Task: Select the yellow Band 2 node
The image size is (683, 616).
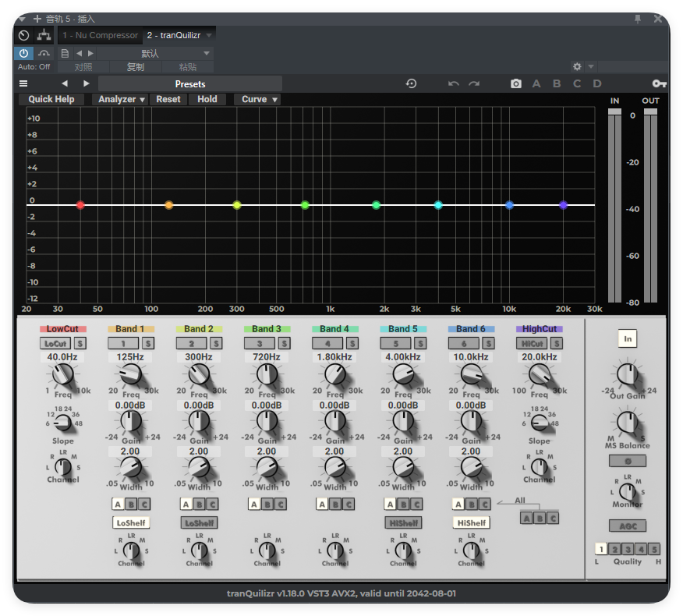Action: pyautogui.click(x=237, y=205)
